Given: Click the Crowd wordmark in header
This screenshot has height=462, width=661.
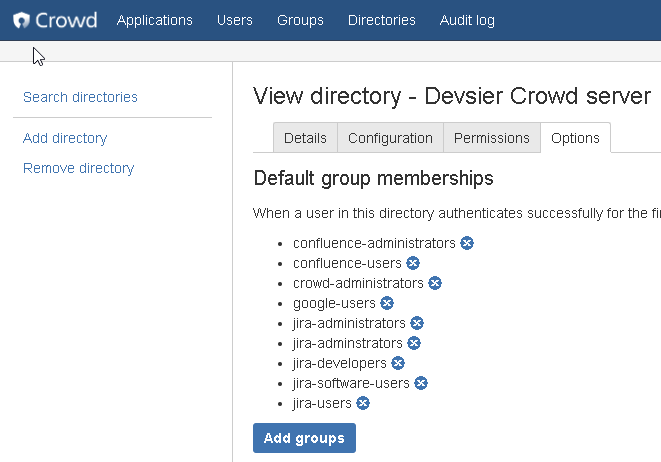Looking at the screenshot, I should tap(66, 20).
